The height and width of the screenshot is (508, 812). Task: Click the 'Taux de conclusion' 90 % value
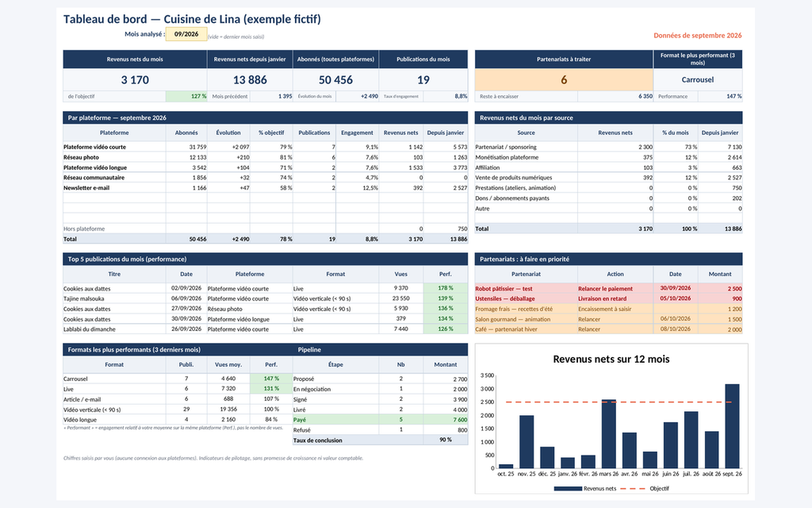click(x=446, y=440)
